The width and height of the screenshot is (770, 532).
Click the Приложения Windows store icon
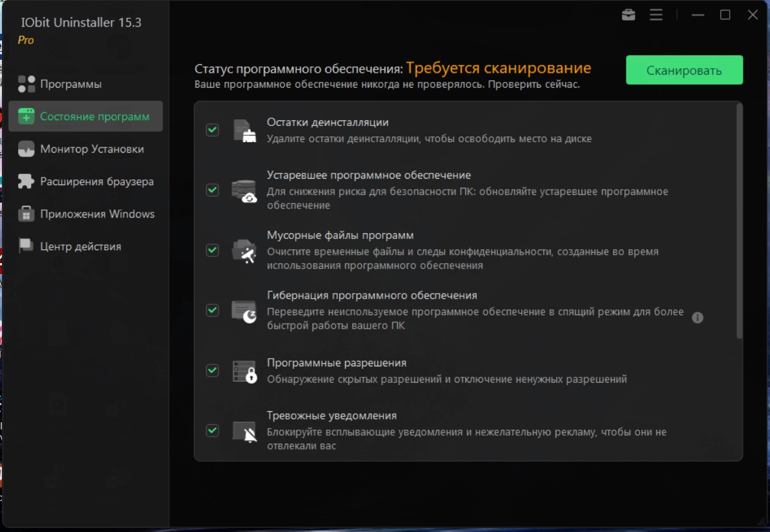pyautogui.click(x=27, y=214)
